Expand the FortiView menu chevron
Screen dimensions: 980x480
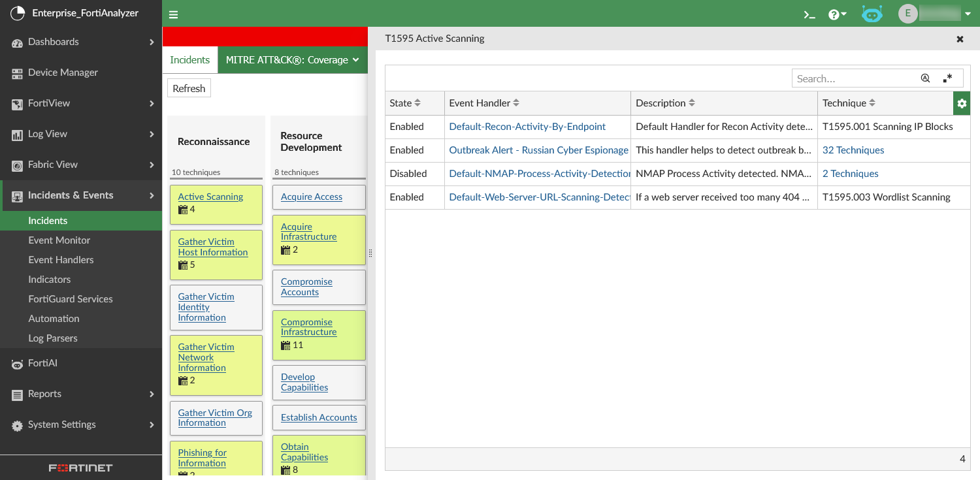(x=152, y=104)
